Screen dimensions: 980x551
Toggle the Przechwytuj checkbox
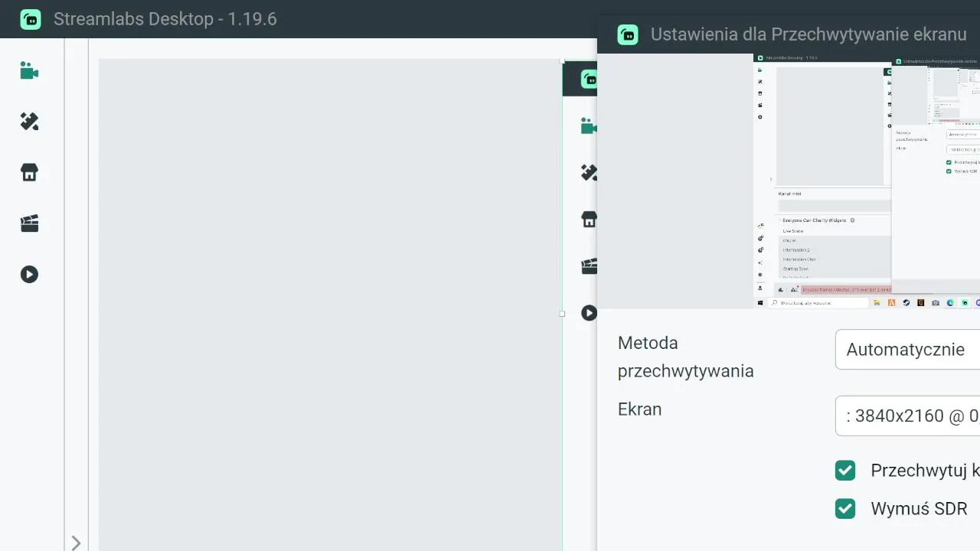[x=845, y=471]
